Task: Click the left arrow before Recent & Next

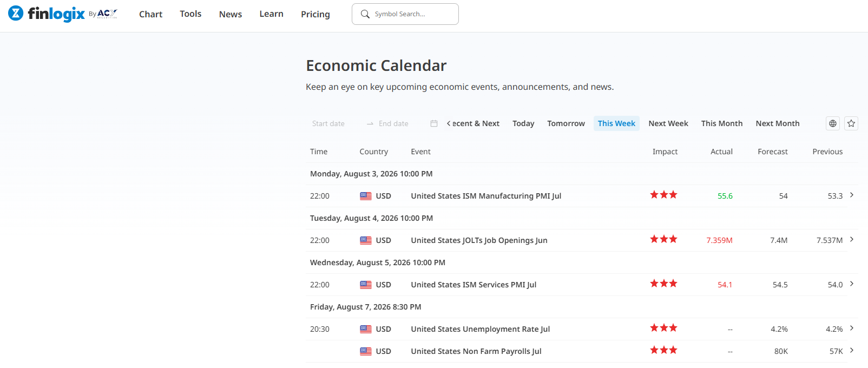Action: point(449,123)
